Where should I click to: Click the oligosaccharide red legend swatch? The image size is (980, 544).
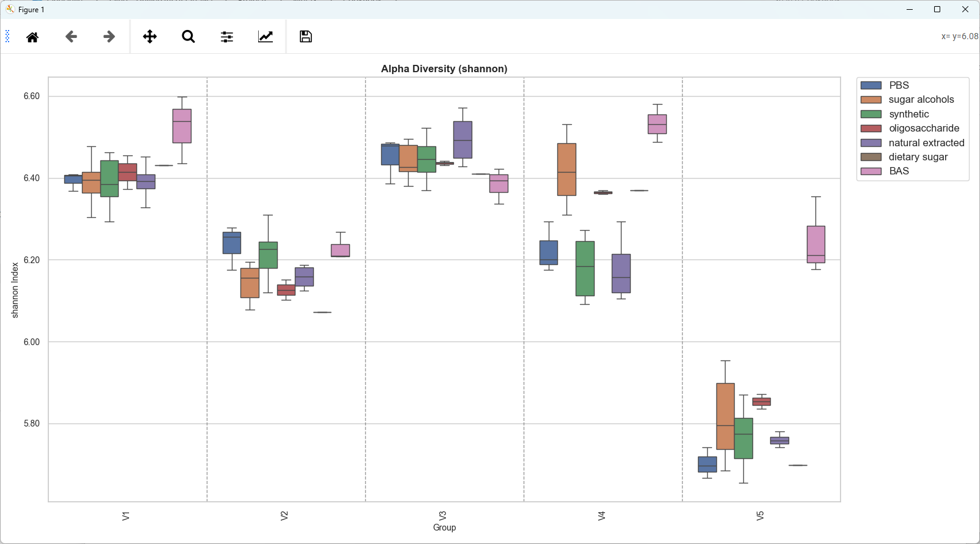tap(871, 129)
